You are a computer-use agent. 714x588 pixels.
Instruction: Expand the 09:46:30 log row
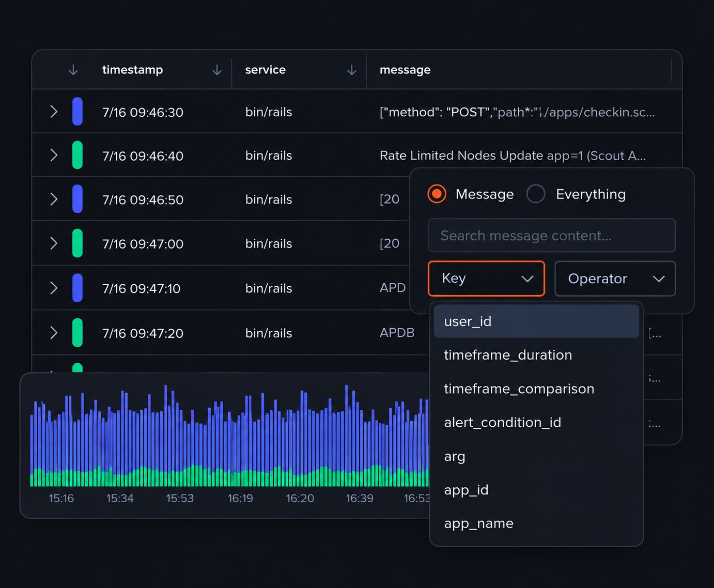coord(54,112)
